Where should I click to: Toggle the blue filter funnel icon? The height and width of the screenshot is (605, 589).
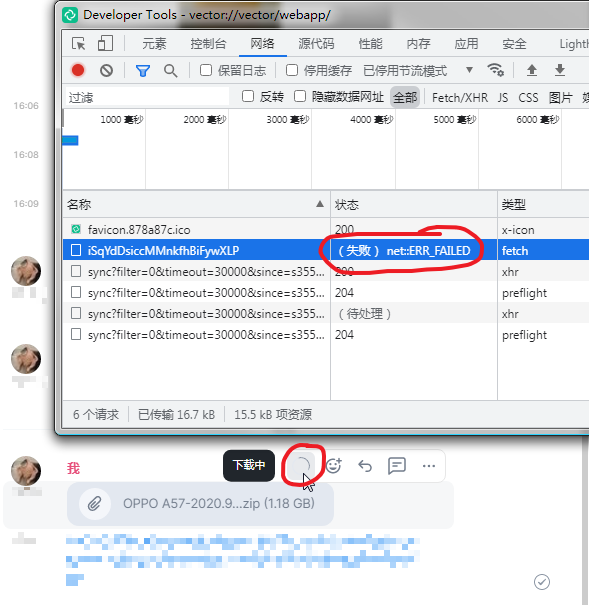point(143,71)
